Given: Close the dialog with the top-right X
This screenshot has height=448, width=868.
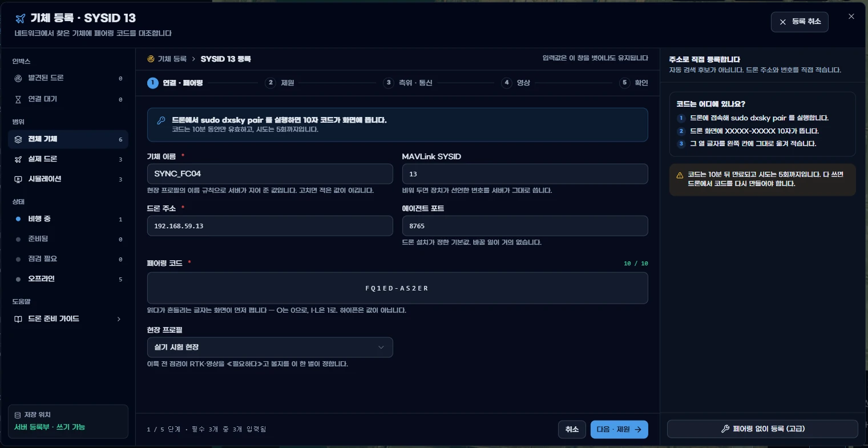Looking at the screenshot, I should pyautogui.click(x=851, y=17).
